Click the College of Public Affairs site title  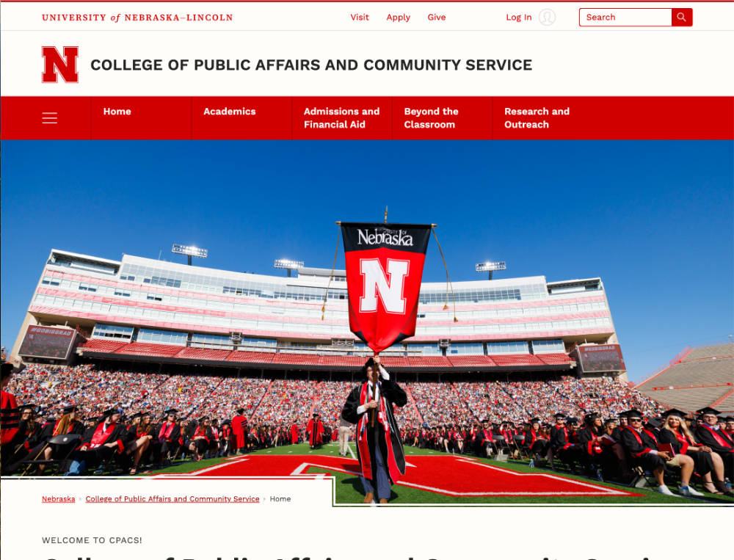tap(311, 65)
